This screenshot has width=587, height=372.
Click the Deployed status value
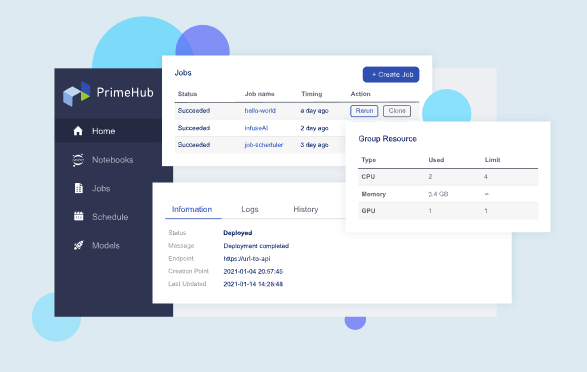click(x=238, y=233)
